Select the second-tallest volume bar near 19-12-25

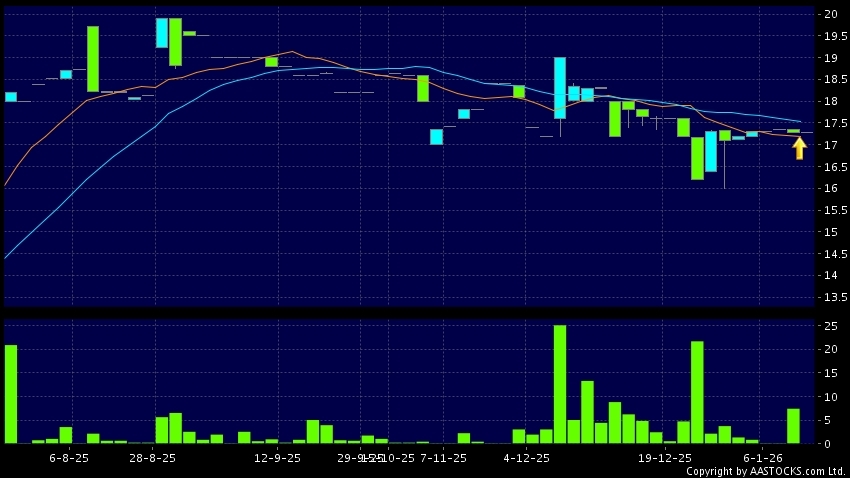click(697, 392)
